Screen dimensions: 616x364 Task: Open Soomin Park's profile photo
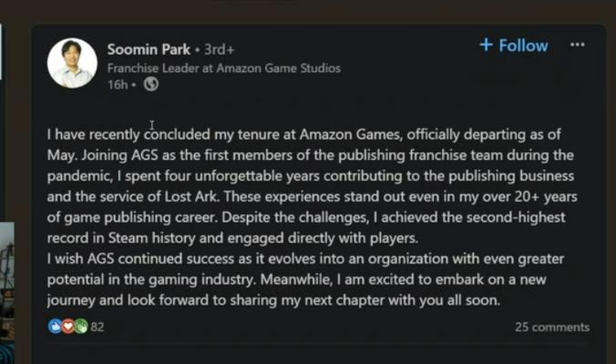(73, 63)
